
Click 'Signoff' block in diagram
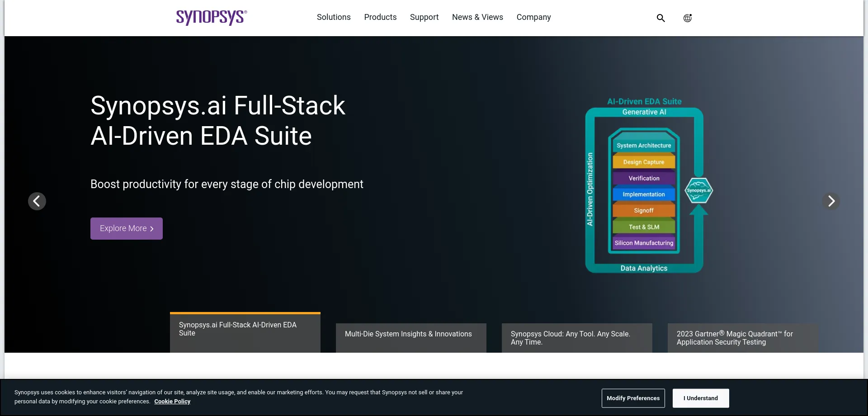644,211
